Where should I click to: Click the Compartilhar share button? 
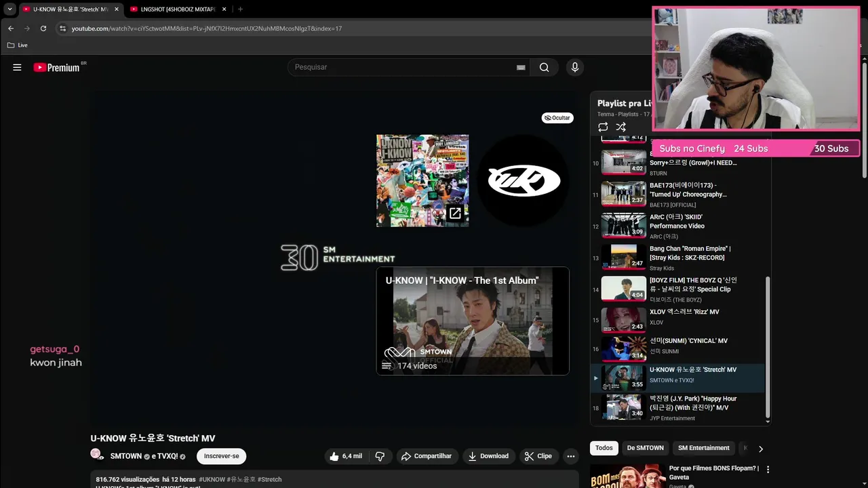tap(427, 456)
